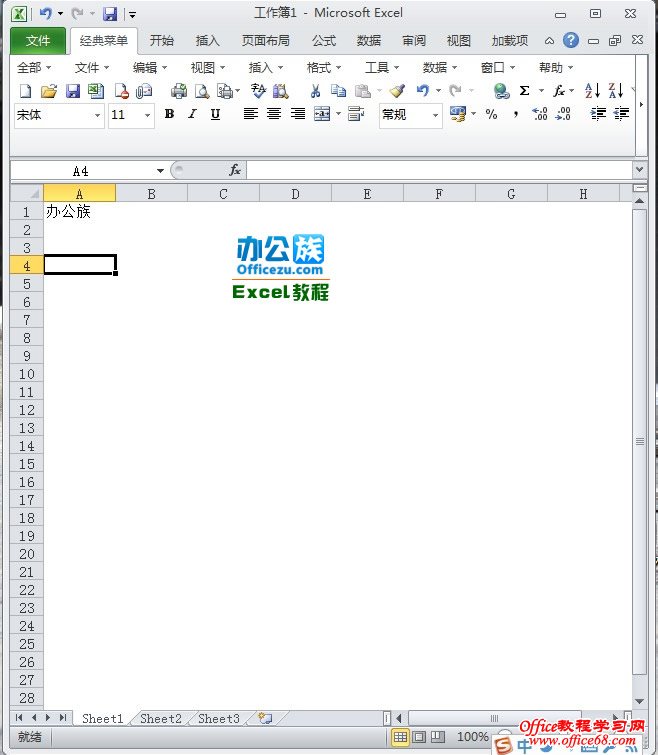Click the AutoSum sigma icon
This screenshot has width=658, height=755.
click(x=524, y=91)
